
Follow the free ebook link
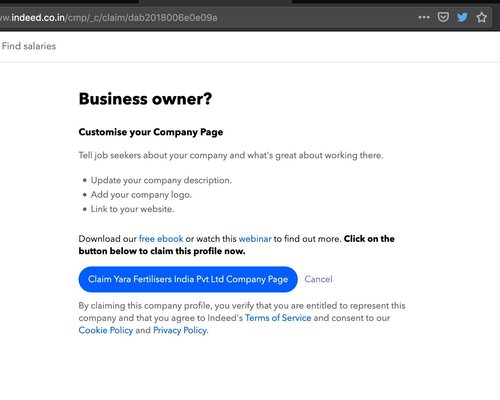pyautogui.click(x=161, y=239)
